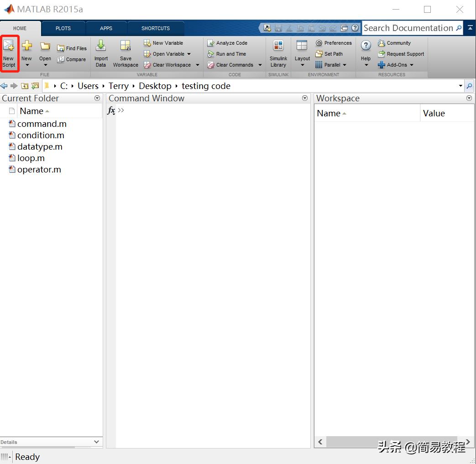
Task: Click the browse for folder icon
Action: coord(35,86)
